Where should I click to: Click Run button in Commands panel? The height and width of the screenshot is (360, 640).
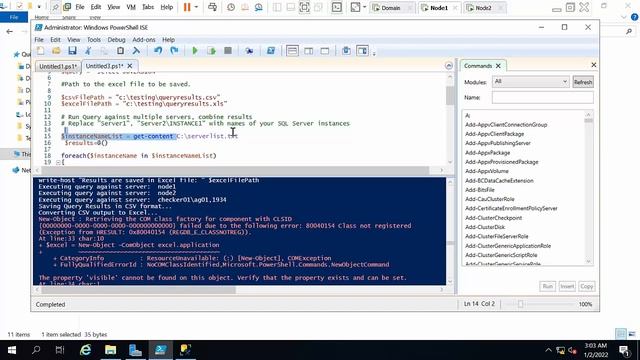pos(547,286)
